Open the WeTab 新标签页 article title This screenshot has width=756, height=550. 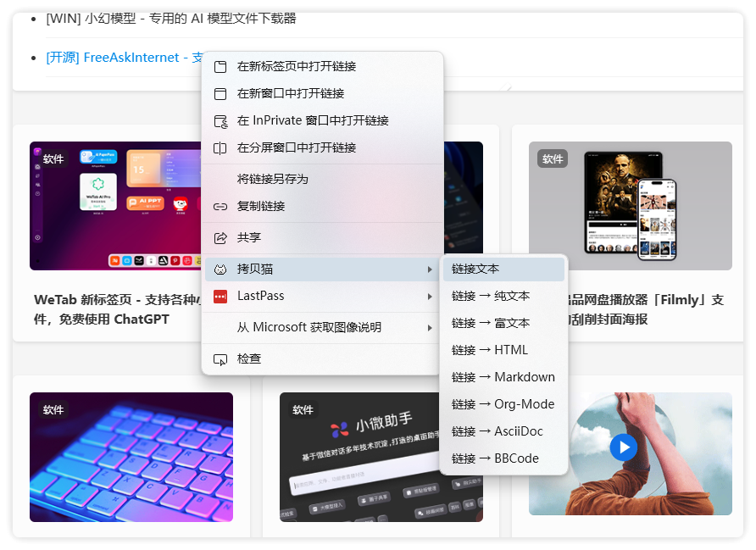click(117, 309)
